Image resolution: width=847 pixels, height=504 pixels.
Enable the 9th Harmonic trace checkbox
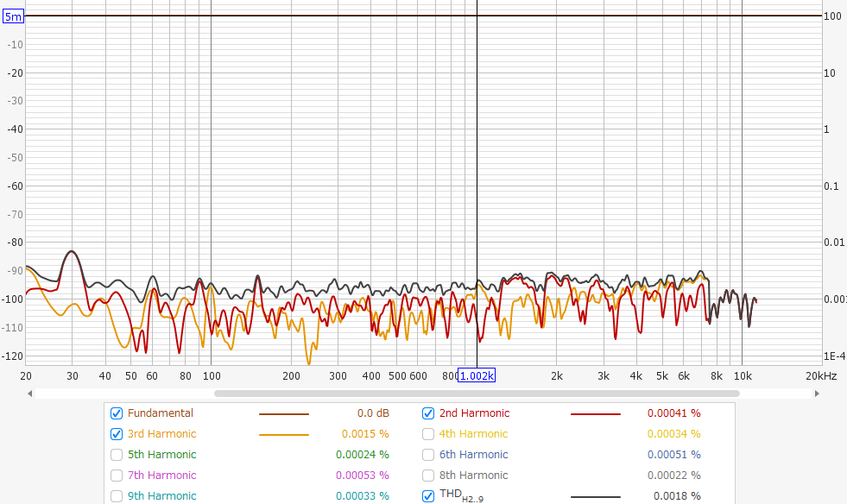pyautogui.click(x=117, y=496)
